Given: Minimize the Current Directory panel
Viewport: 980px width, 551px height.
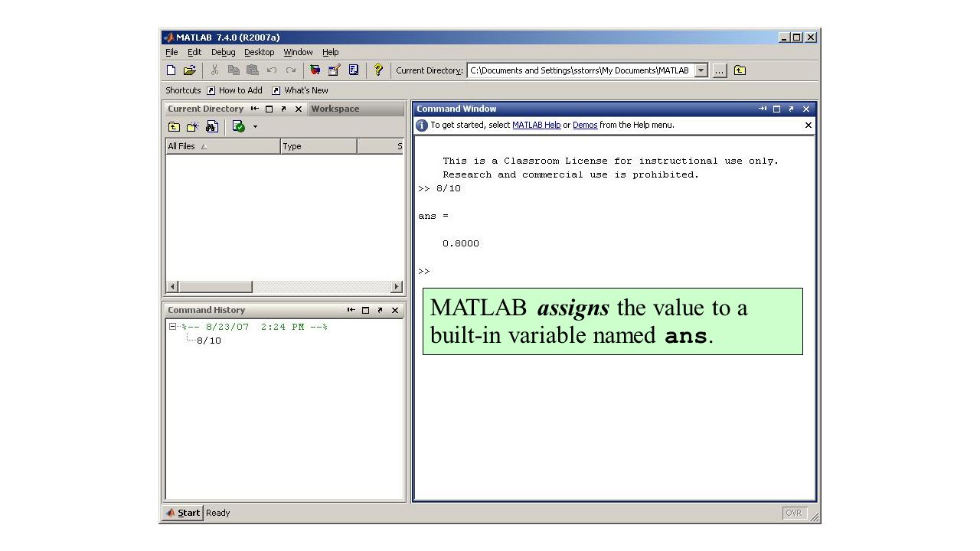Looking at the screenshot, I should 255,109.
